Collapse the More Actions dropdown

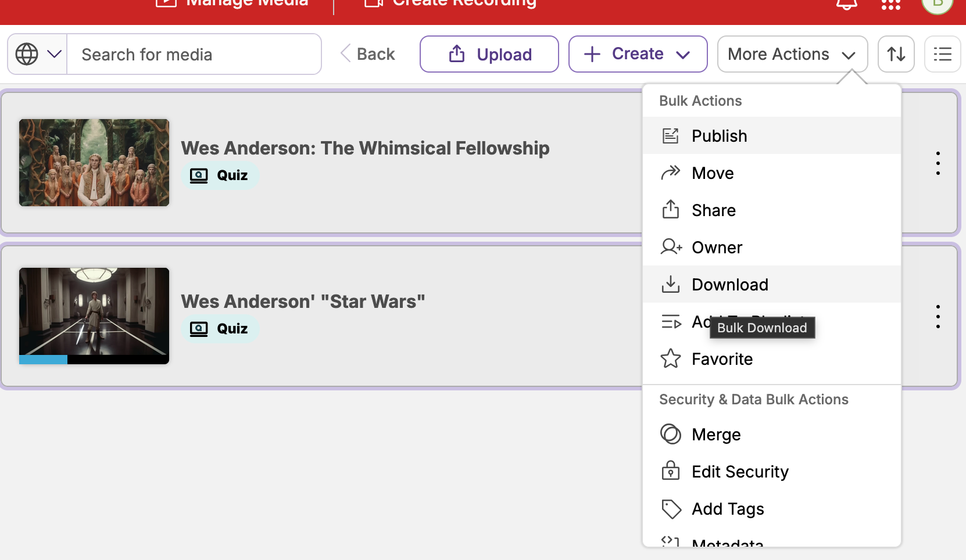pos(793,54)
